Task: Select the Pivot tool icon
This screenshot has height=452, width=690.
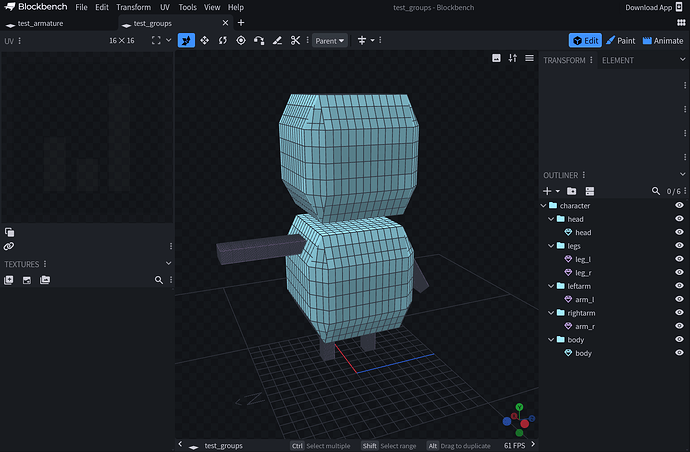Action: 241,41
